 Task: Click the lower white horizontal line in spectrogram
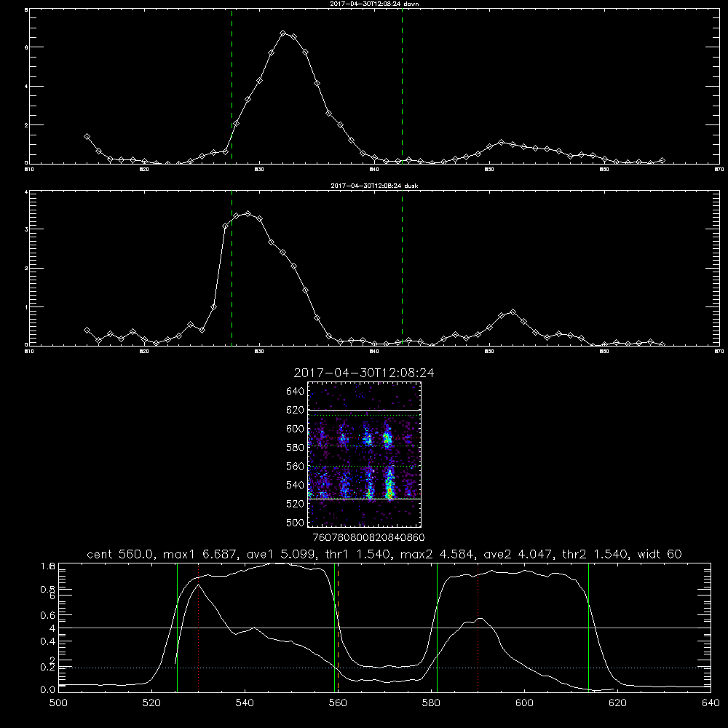[365, 499]
